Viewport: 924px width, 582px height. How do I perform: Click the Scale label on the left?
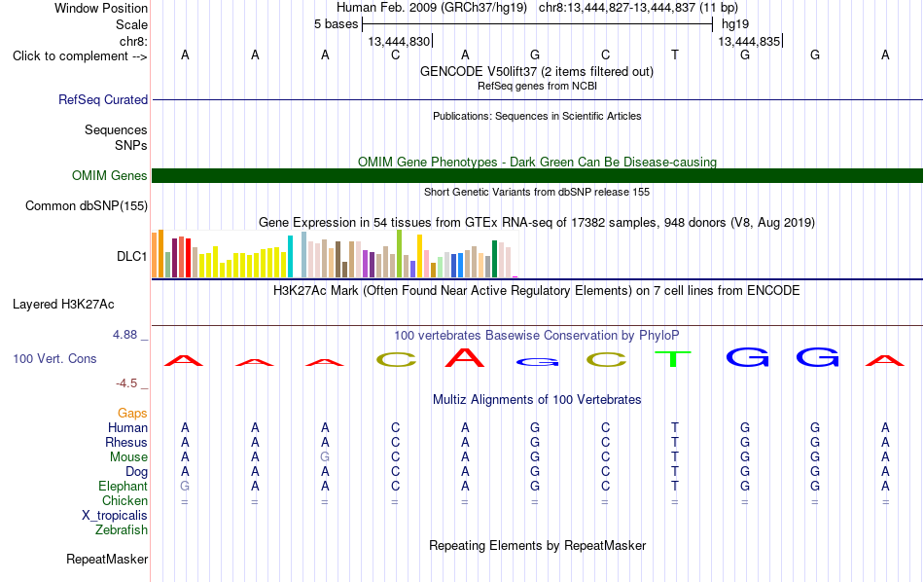pos(131,24)
